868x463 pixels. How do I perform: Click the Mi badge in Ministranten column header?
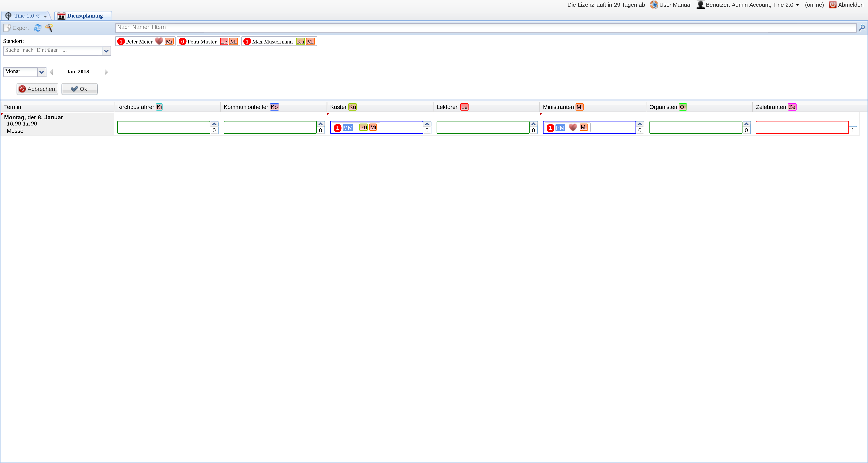(579, 107)
